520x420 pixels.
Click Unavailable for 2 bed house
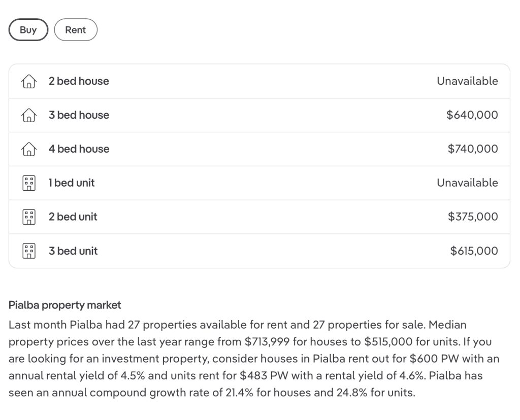click(x=467, y=81)
